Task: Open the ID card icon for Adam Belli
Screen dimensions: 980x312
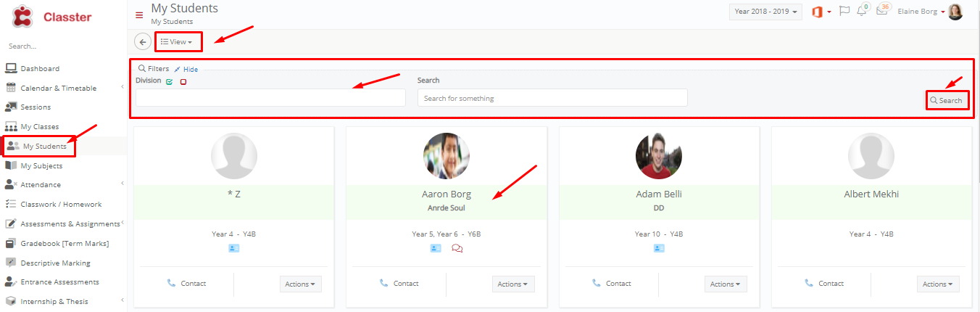Action: tap(659, 248)
